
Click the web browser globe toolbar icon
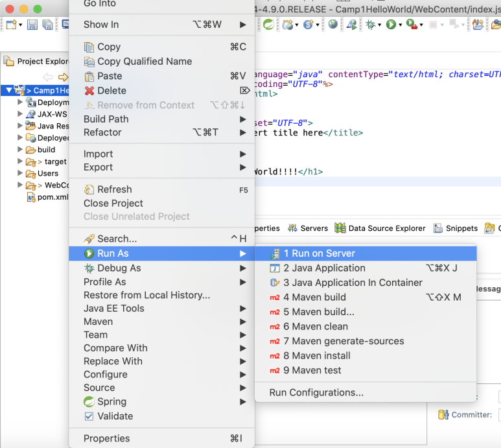point(332,24)
